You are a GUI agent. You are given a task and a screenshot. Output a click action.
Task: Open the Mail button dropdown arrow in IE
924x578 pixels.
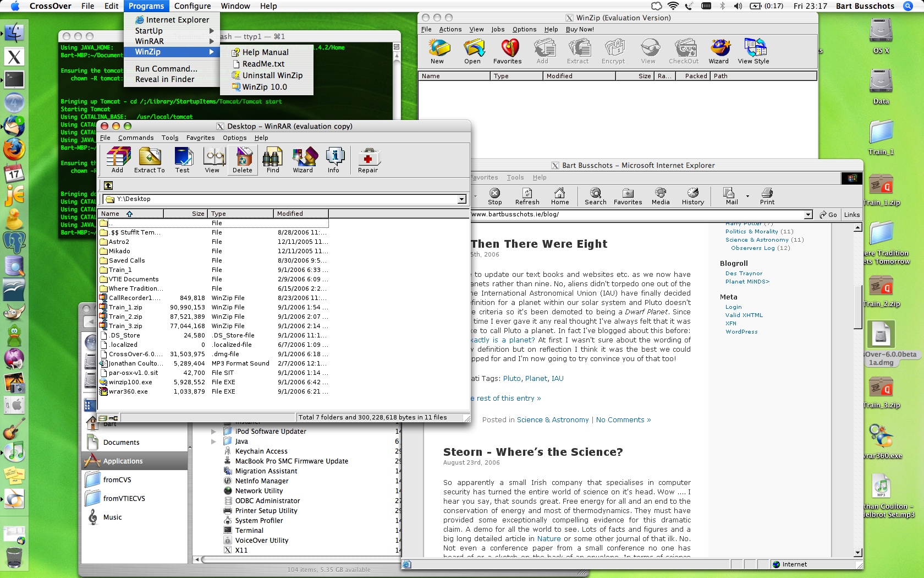(747, 196)
